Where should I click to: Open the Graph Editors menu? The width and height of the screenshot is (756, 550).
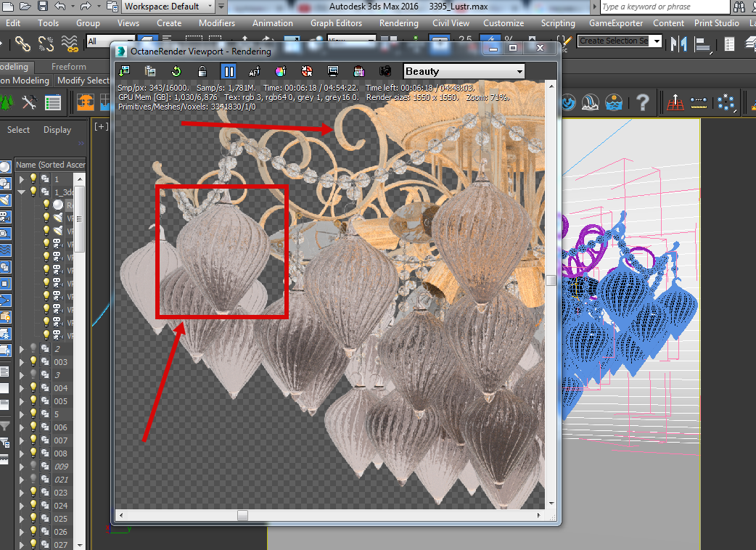336,23
